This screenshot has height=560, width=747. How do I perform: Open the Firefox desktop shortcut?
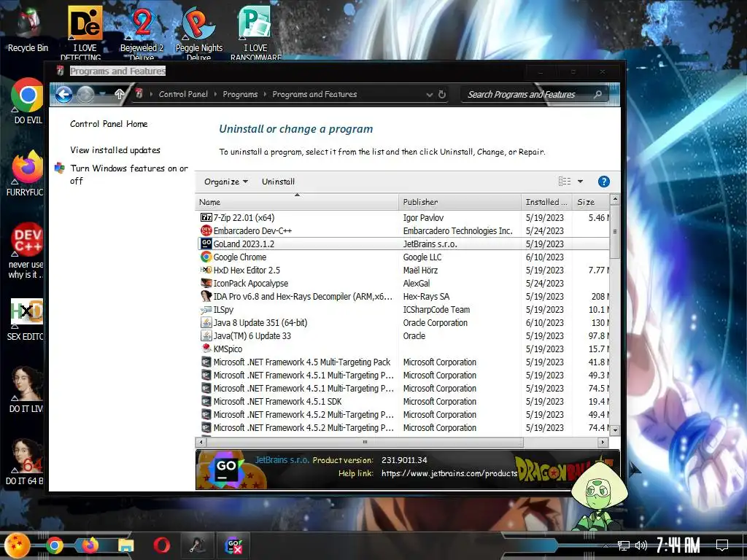(x=27, y=174)
